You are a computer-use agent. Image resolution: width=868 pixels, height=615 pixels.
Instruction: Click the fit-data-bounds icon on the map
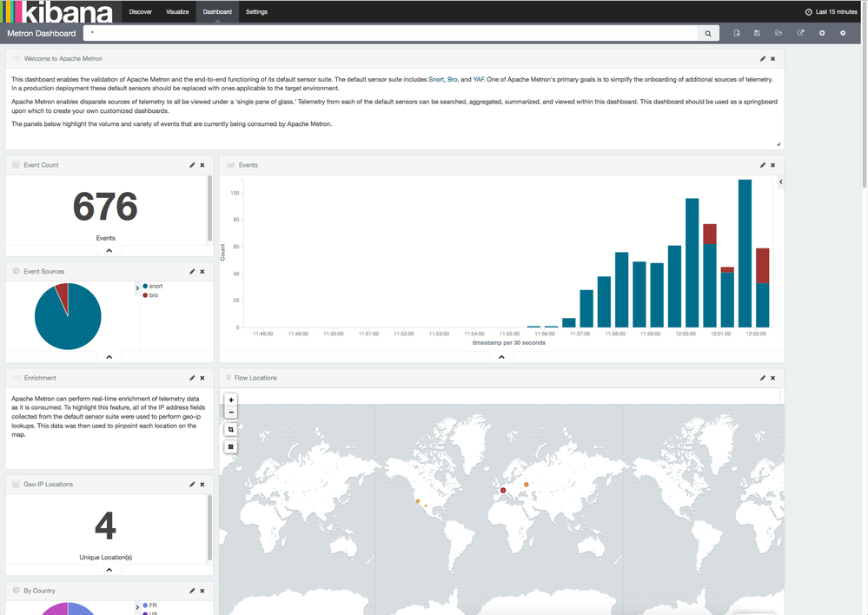(x=230, y=446)
